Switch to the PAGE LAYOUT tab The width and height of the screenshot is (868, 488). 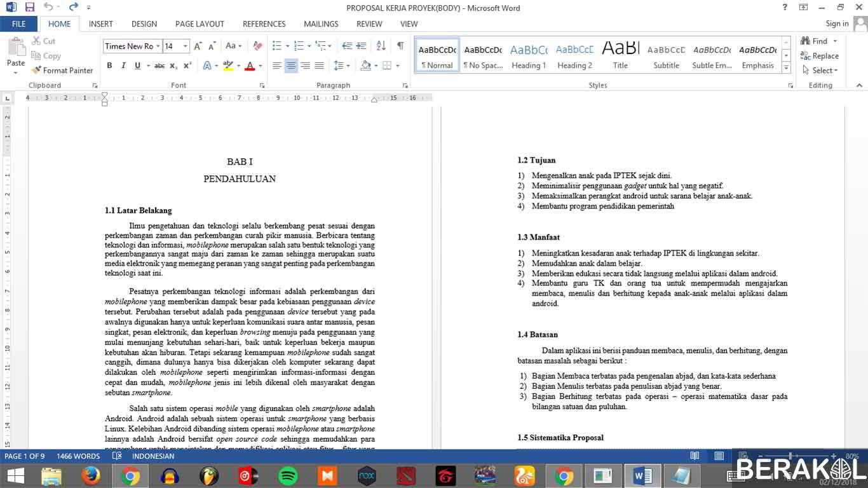tap(200, 24)
